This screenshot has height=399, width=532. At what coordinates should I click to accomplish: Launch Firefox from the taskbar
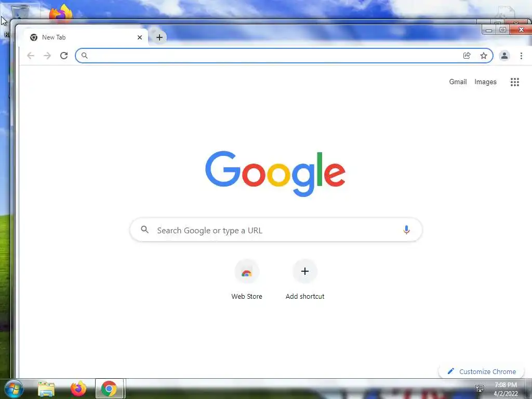click(x=78, y=389)
